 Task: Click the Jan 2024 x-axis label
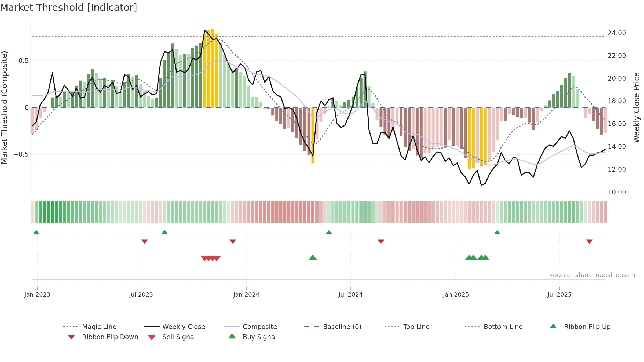pyautogui.click(x=246, y=295)
